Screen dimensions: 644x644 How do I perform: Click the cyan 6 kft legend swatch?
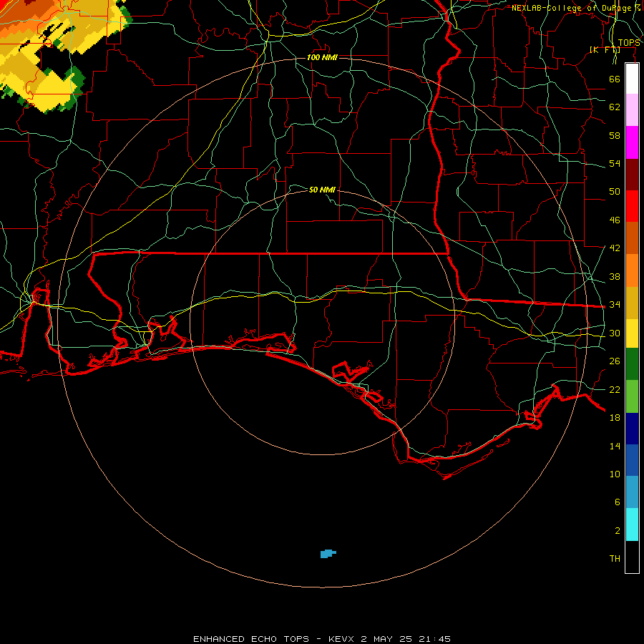[x=632, y=525]
